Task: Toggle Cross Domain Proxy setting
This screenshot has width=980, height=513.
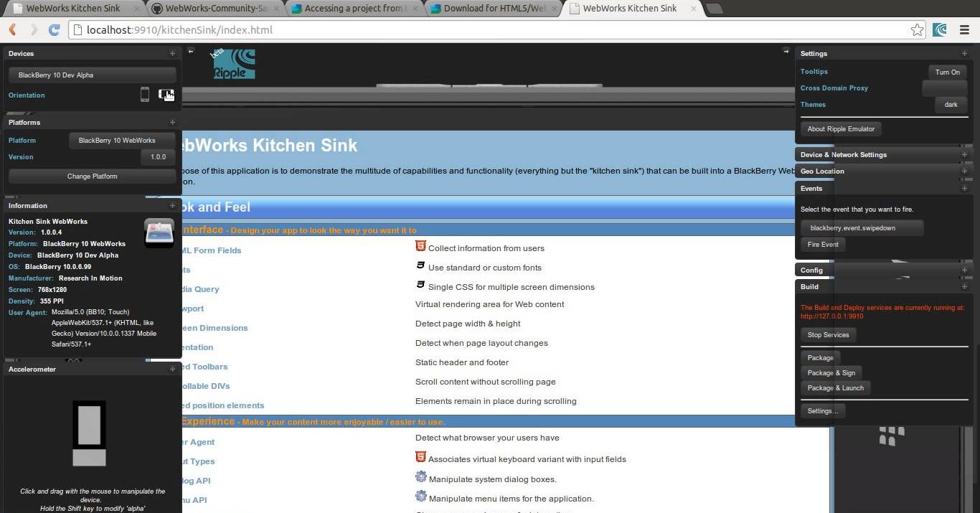Action: [944, 88]
